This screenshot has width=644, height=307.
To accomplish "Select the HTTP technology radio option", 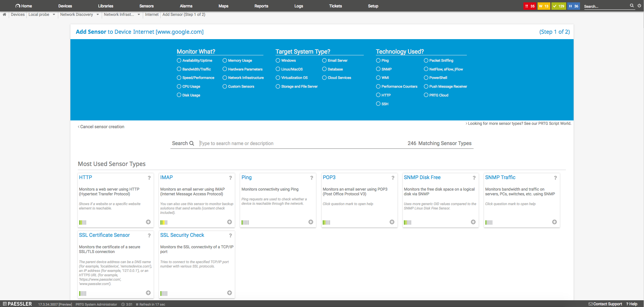I will click(x=378, y=95).
